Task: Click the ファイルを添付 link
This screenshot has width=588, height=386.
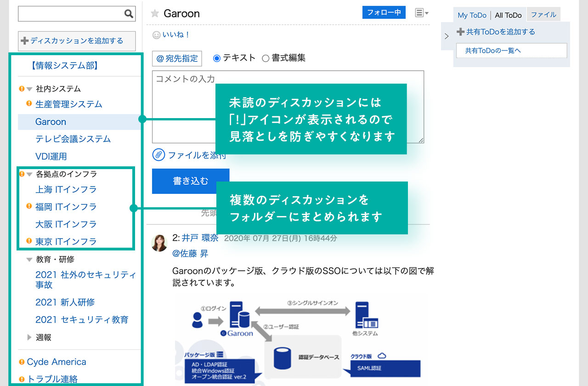Action: (197, 155)
